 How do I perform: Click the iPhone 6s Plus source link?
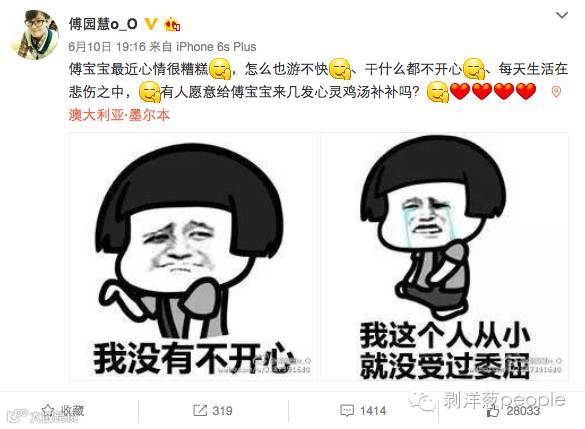(216, 47)
